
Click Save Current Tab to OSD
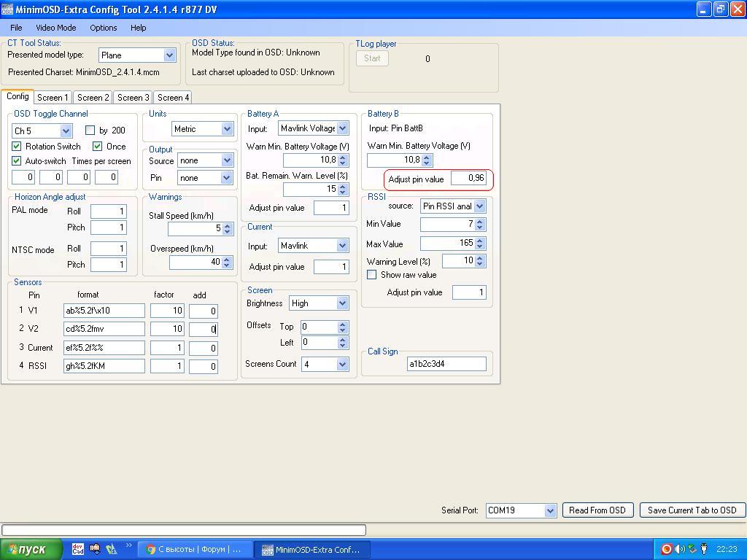coord(692,510)
